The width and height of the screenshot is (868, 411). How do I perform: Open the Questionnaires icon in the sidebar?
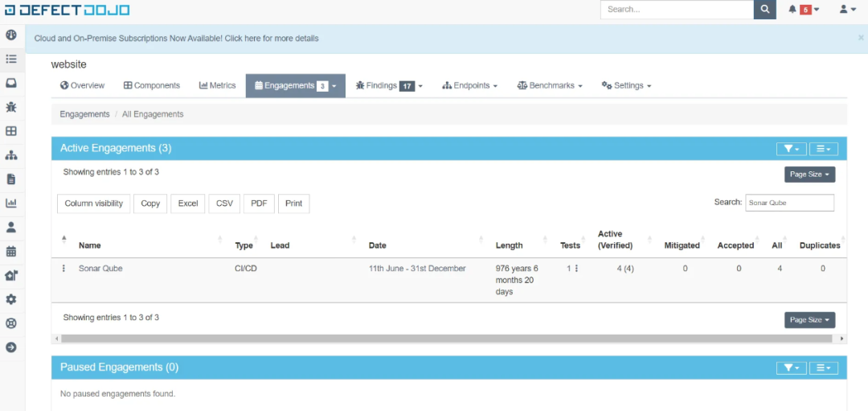[x=11, y=275]
